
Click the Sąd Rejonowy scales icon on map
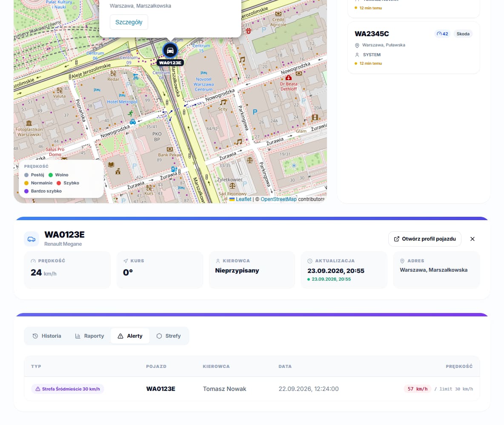click(x=232, y=186)
